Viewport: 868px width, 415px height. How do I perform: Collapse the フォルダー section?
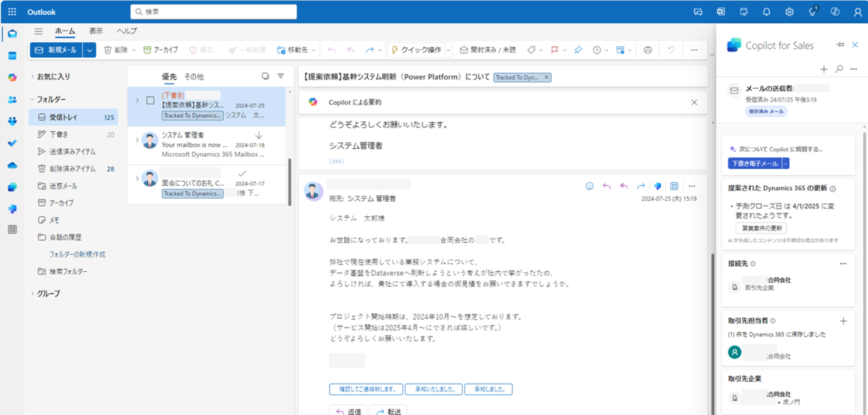(32, 99)
